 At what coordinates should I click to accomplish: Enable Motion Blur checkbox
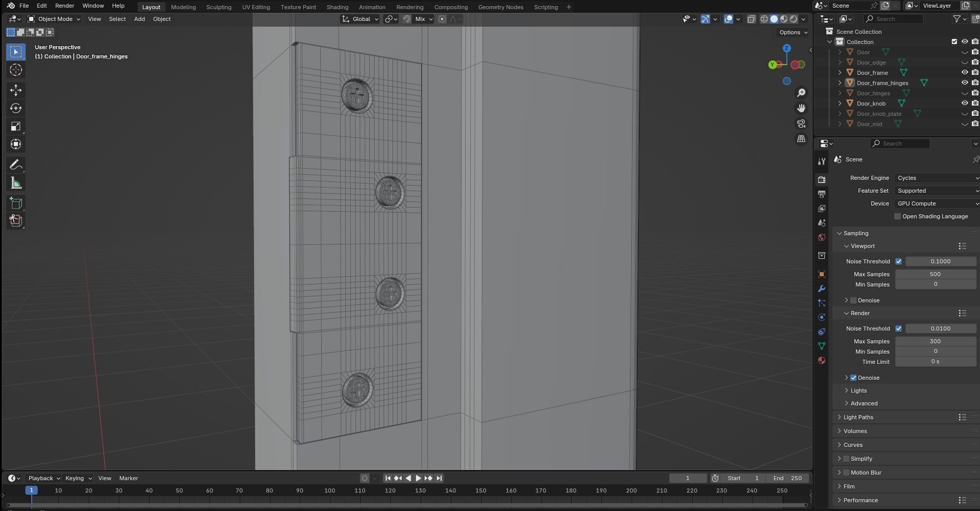[846, 473]
